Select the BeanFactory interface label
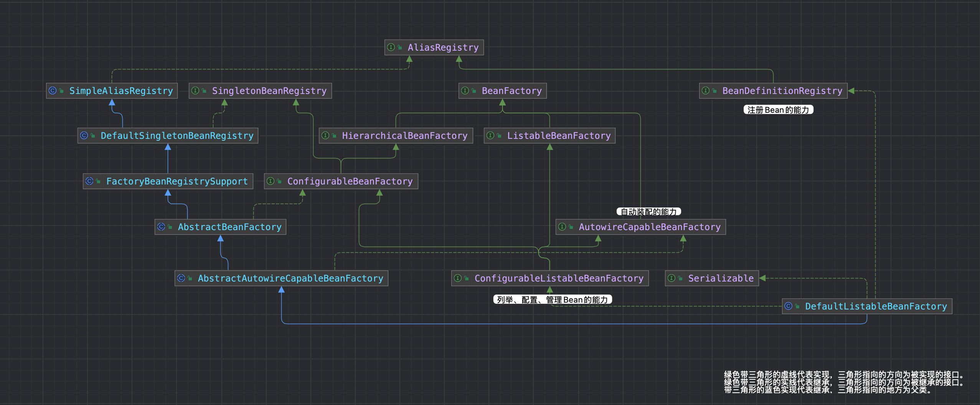The height and width of the screenshot is (405, 980). point(512,91)
